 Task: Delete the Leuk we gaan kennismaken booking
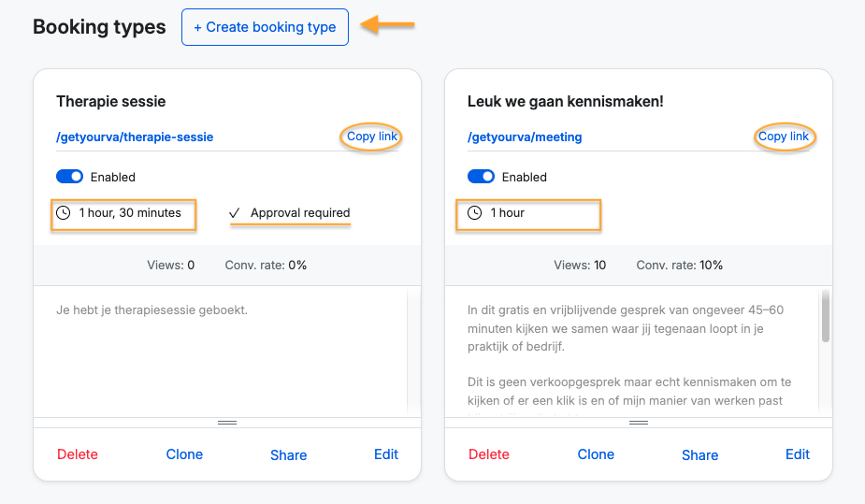pos(489,454)
